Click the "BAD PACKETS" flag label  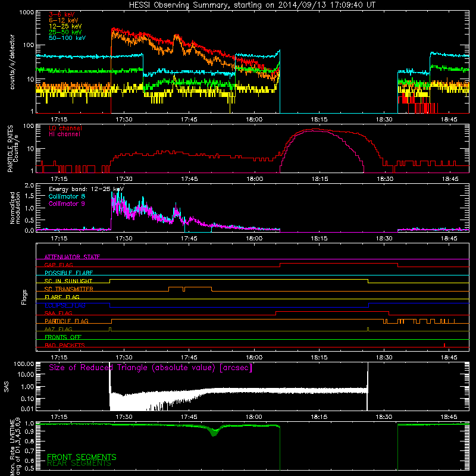tap(65, 345)
